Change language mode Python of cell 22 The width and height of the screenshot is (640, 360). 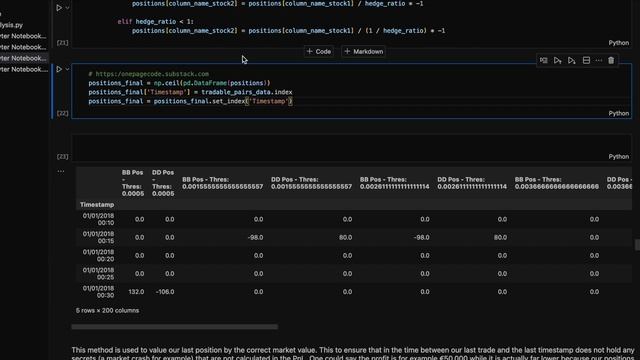click(x=619, y=113)
